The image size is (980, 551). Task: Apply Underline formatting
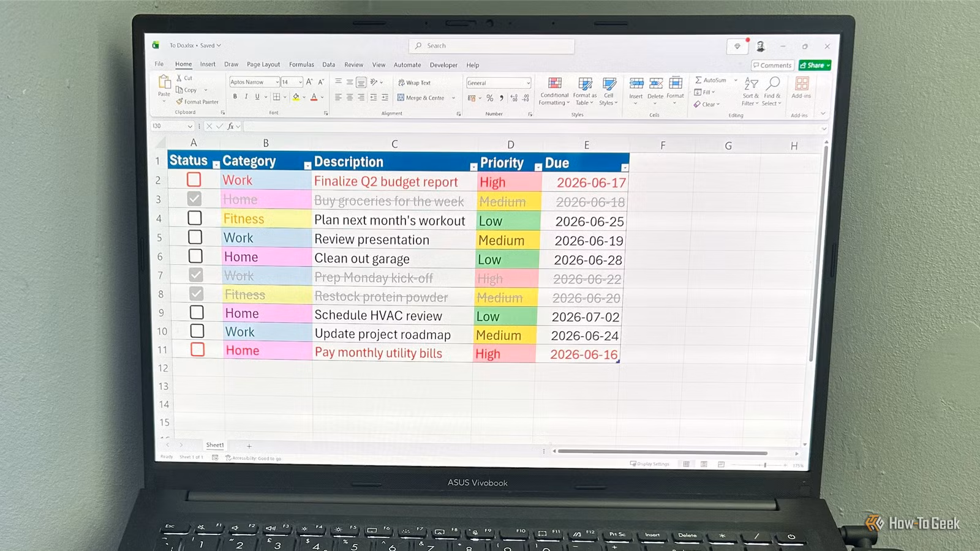coord(257,97)
